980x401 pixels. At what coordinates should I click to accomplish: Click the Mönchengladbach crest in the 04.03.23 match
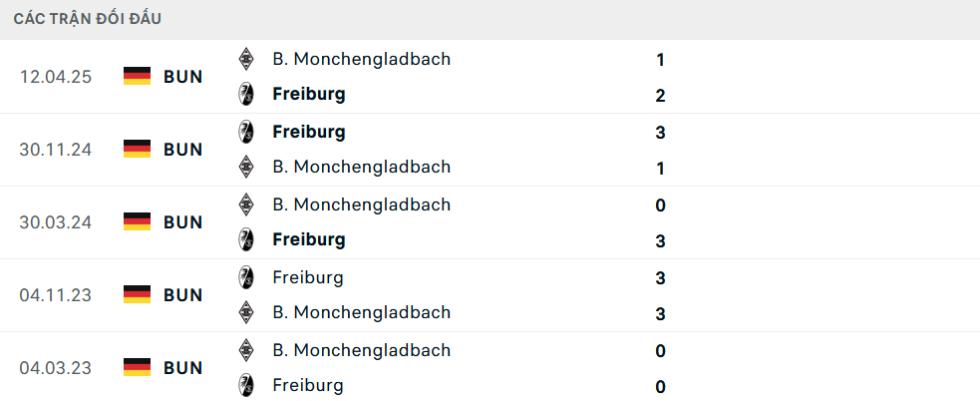point(246,350)
